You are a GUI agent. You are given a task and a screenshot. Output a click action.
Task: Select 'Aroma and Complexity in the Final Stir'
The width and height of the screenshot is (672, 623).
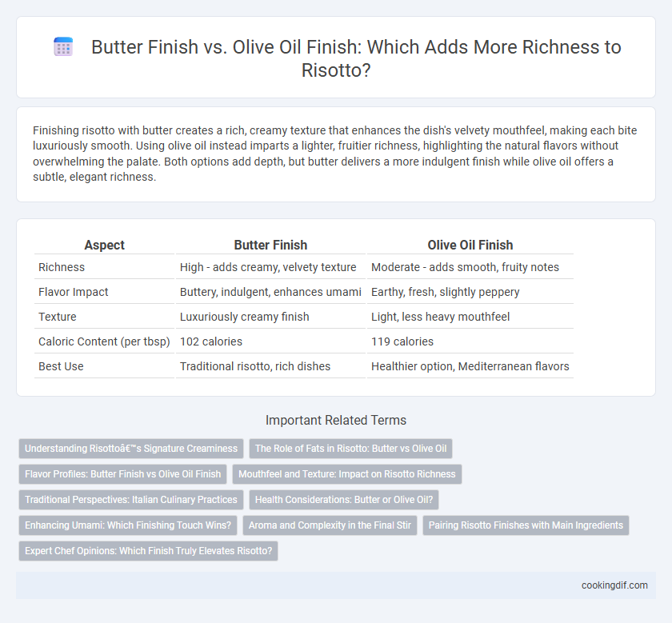pos(330,525)
